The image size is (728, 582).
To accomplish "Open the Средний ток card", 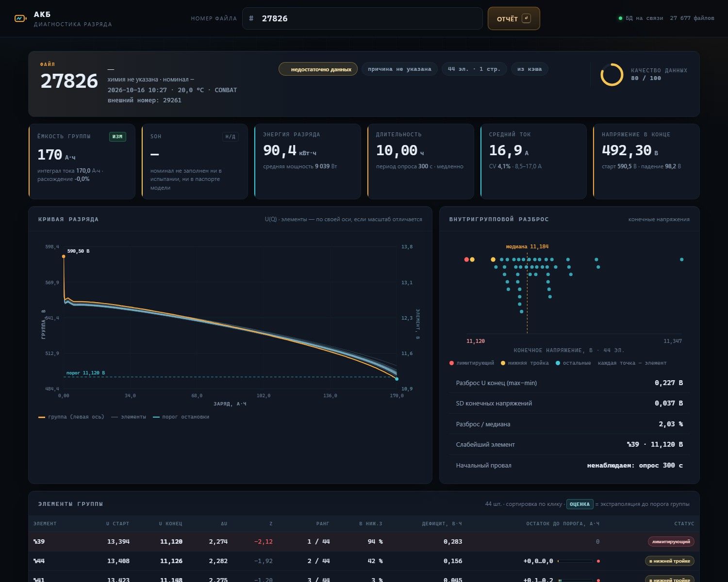I will click(x=533, y=162).
